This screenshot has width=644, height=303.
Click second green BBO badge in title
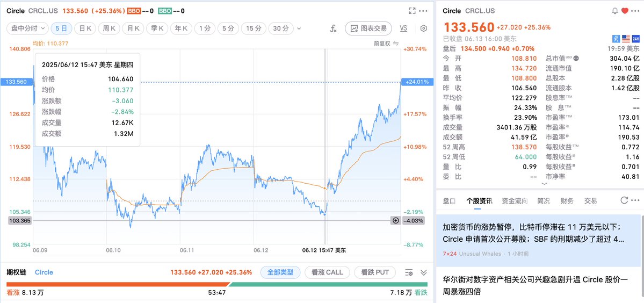coord(165,11)
